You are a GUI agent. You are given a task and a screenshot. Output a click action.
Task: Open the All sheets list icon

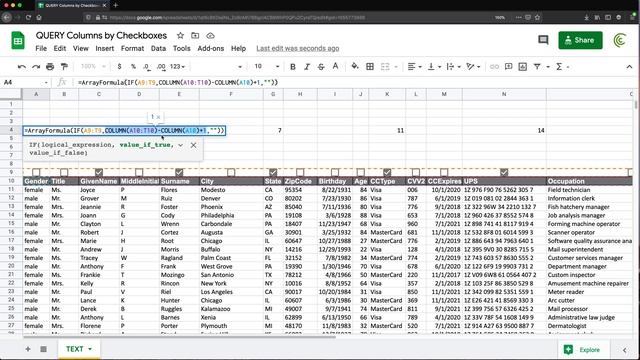click(43, 349)
